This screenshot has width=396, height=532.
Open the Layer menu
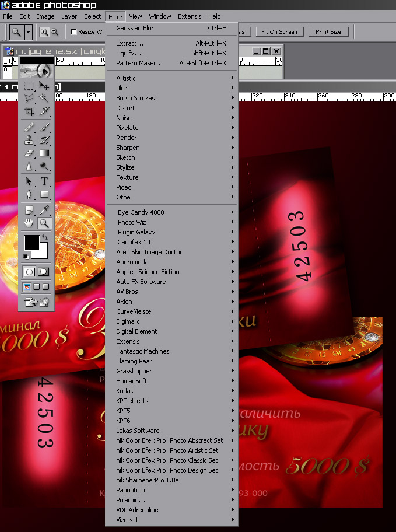click(x=69, y=16)
